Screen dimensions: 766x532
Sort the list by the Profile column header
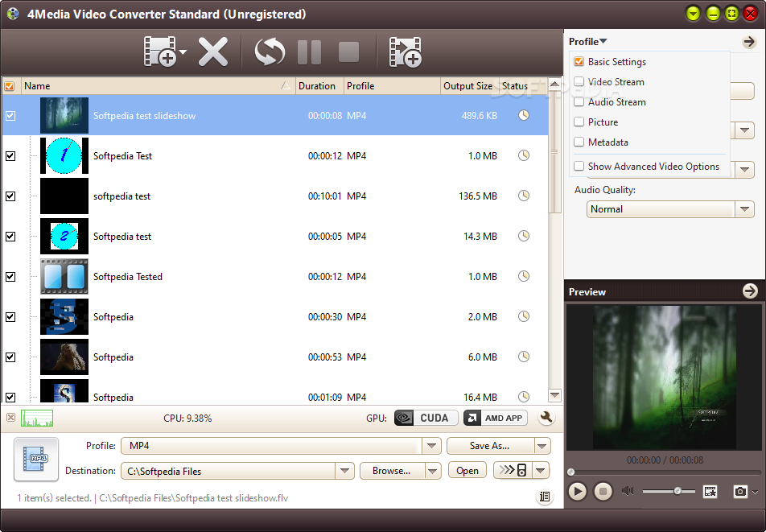(392, 86)
